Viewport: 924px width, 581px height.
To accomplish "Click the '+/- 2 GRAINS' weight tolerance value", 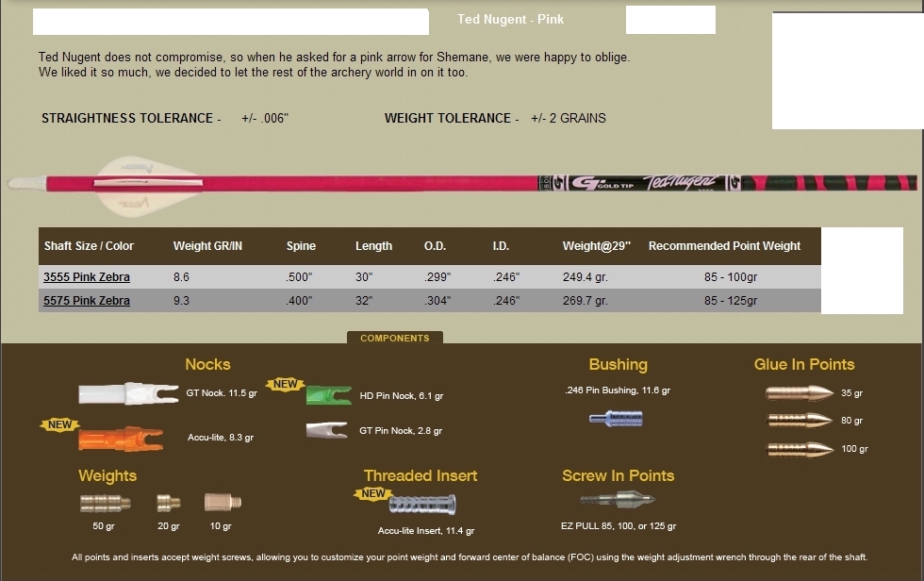I will click(x=569, y=119).
